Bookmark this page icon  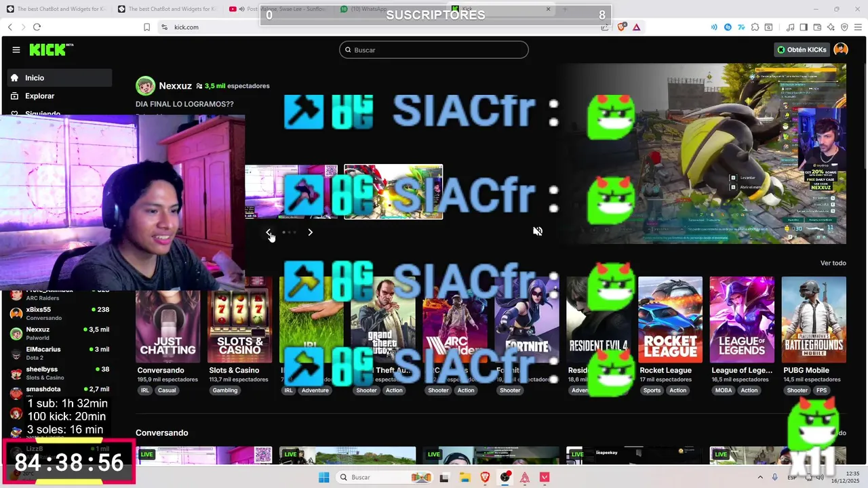pos(146,27)
